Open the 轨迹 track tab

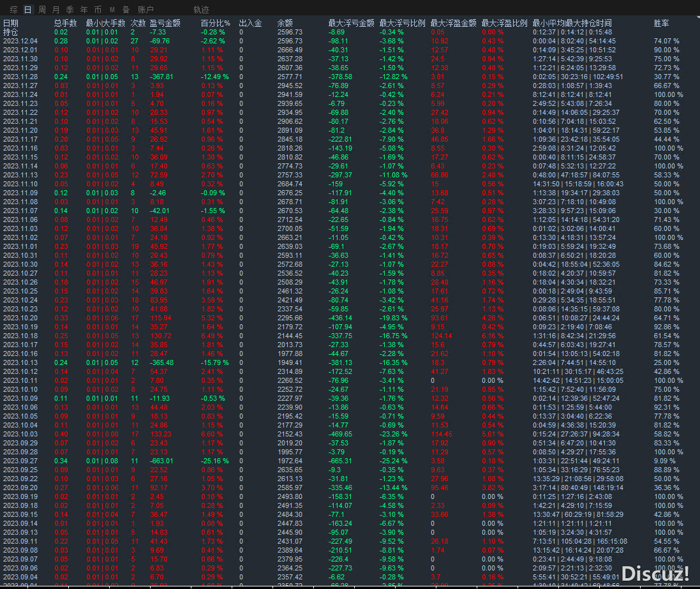pyautogui.click(x=201, y=10)
